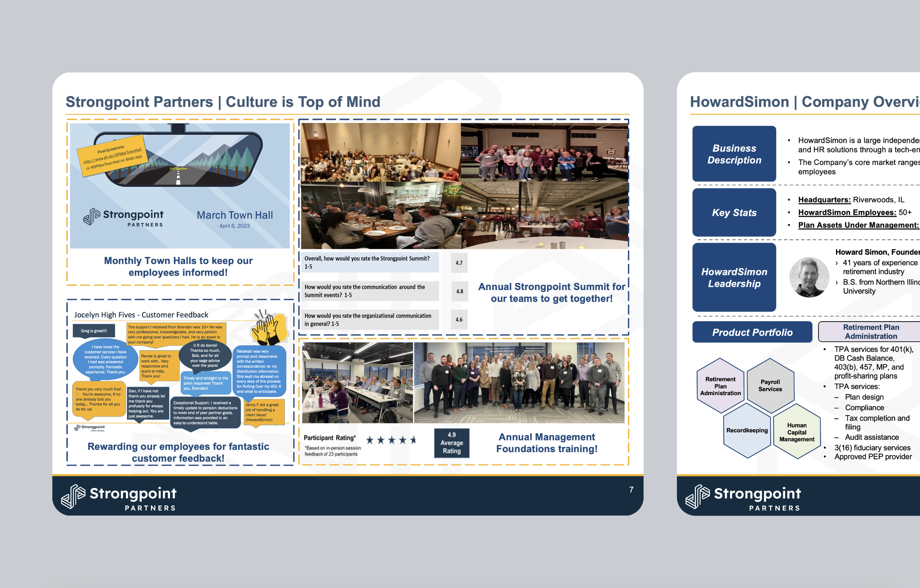Click the 4.6 organizational communication score
The height and width of the screenshot is (588, 920).
459,319
